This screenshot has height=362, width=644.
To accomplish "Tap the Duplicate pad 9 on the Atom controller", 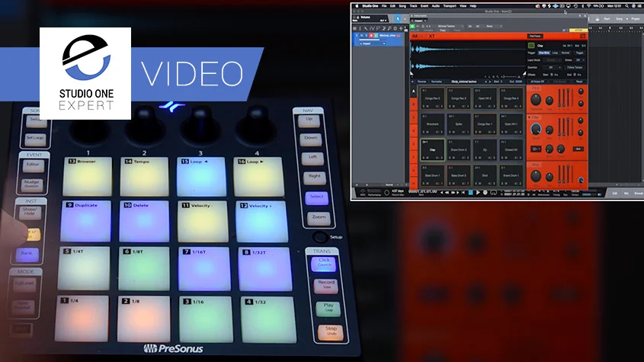I will pyautogui.click(x=85, y=221).
